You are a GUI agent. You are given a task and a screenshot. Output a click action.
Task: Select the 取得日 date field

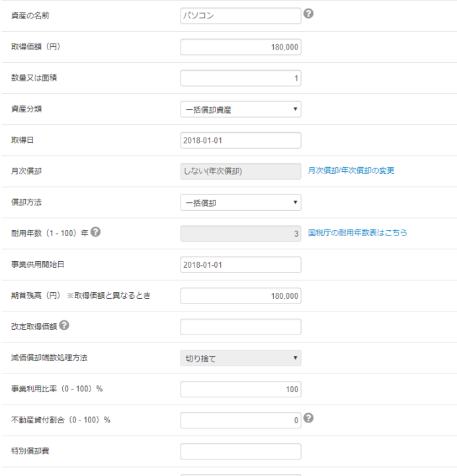point(241,140)
